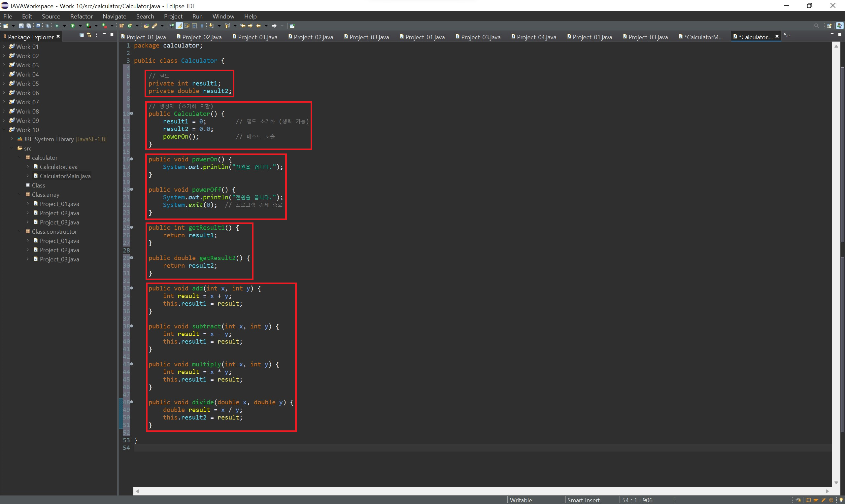Open the Refactor menu
Screen dimensions: 845x504
click(x=81, y=16)
